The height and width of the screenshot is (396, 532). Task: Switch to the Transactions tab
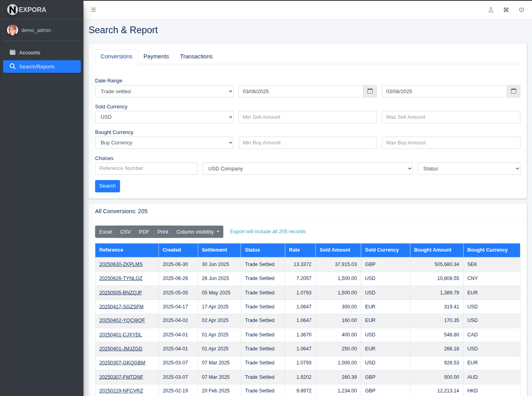click(x=196, y=56)
